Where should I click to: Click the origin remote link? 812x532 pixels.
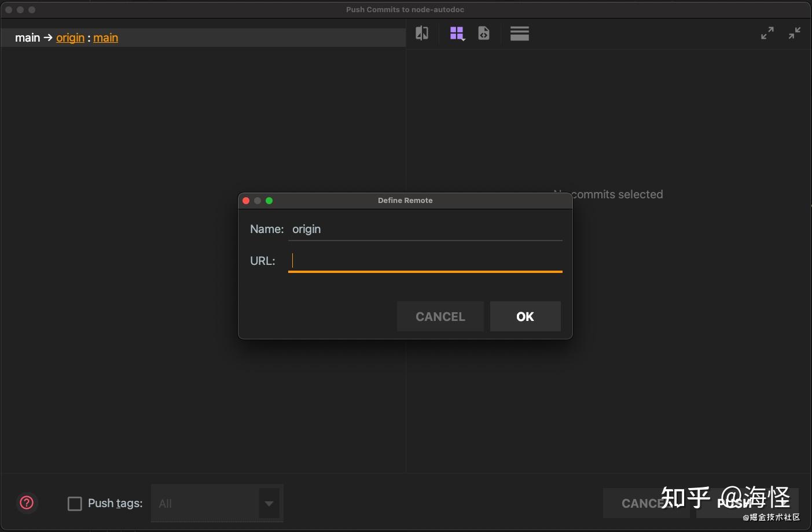[x=70, y=38]
